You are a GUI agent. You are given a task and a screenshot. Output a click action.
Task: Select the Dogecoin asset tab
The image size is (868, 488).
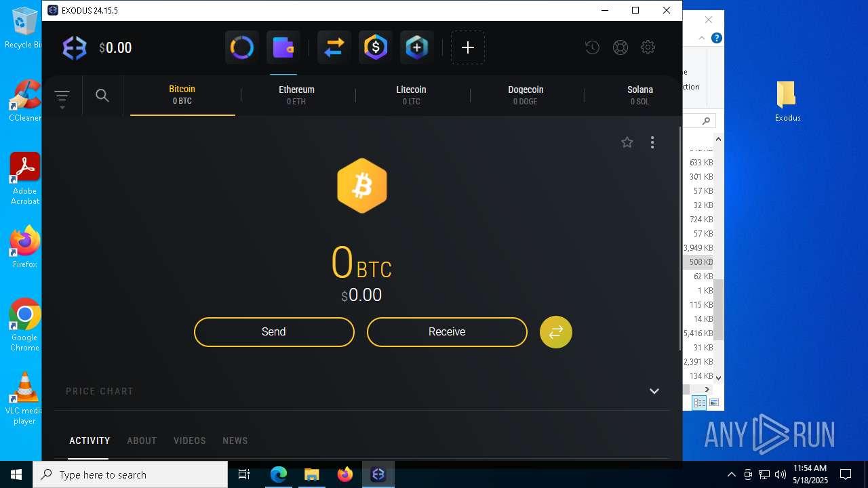point(526,95)
